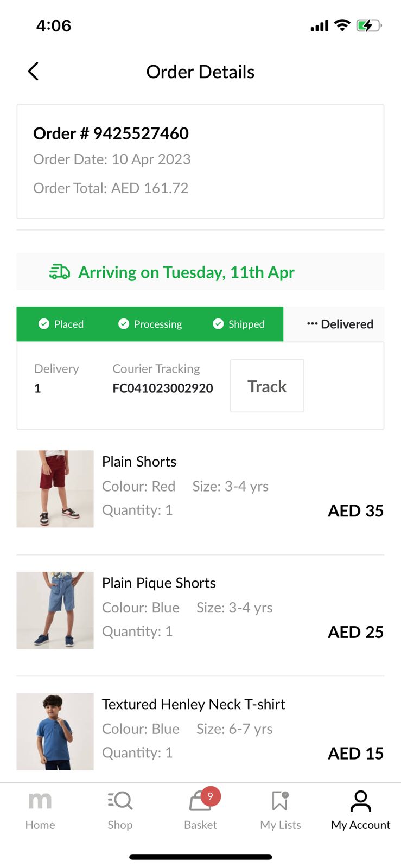Open the My Account profile icon
Screen dimensions: 401x868
[361, 801]
